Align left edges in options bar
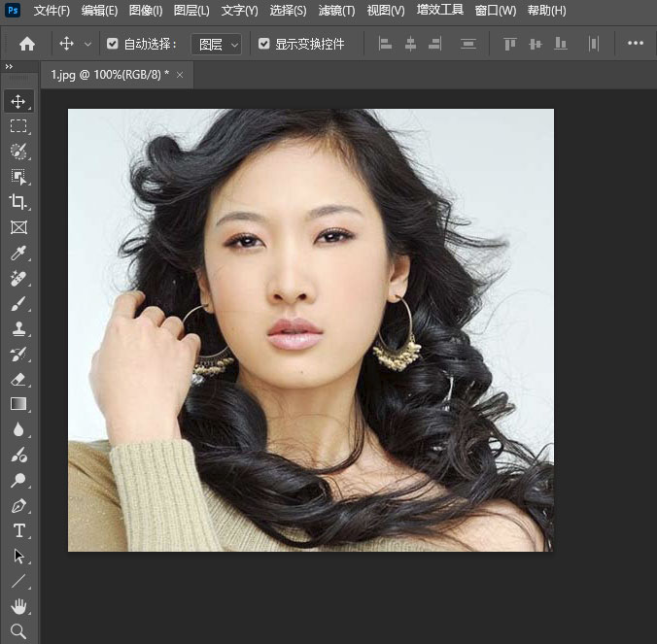The image size is (657, 644). coord(385,44)
